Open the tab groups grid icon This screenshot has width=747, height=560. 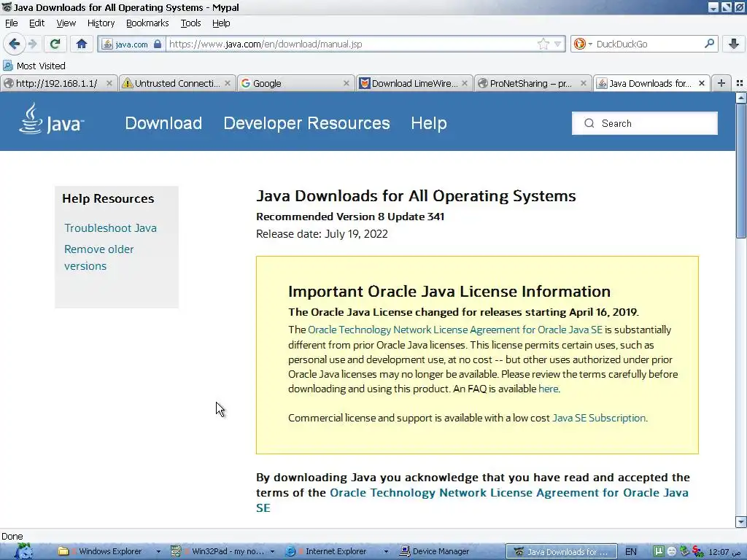click(x=740, y=83)
